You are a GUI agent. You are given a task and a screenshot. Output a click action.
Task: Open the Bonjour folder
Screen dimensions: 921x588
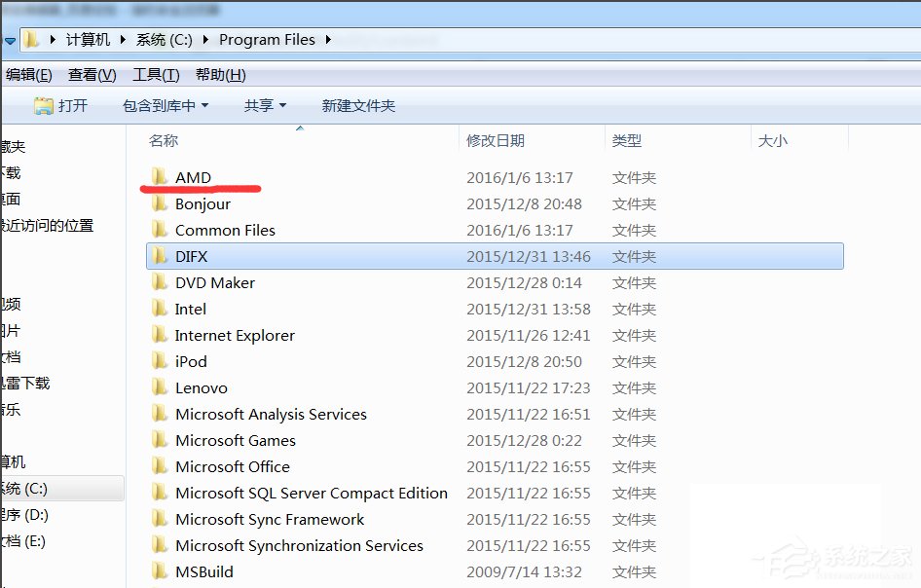coord(204,203)
